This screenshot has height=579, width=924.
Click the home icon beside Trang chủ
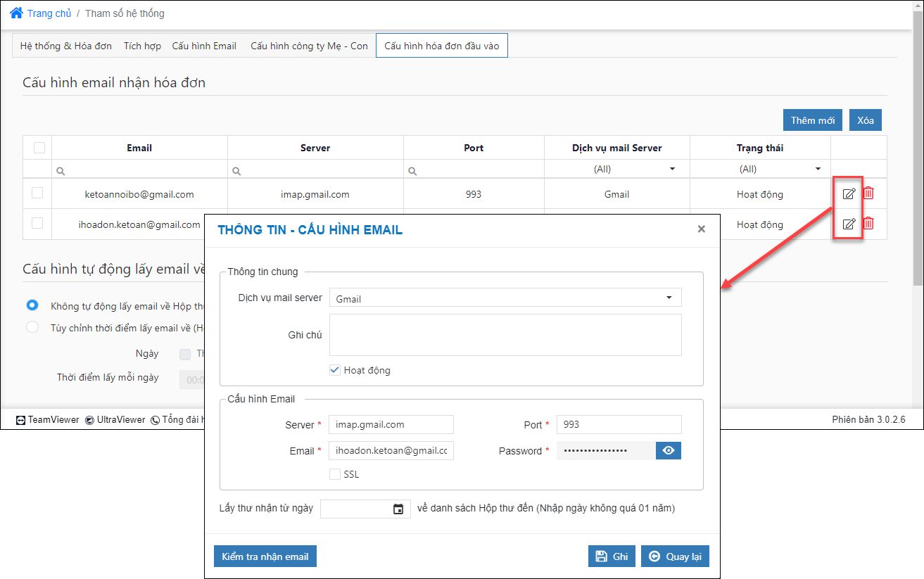pyautogui.click(x=16, y=13)
